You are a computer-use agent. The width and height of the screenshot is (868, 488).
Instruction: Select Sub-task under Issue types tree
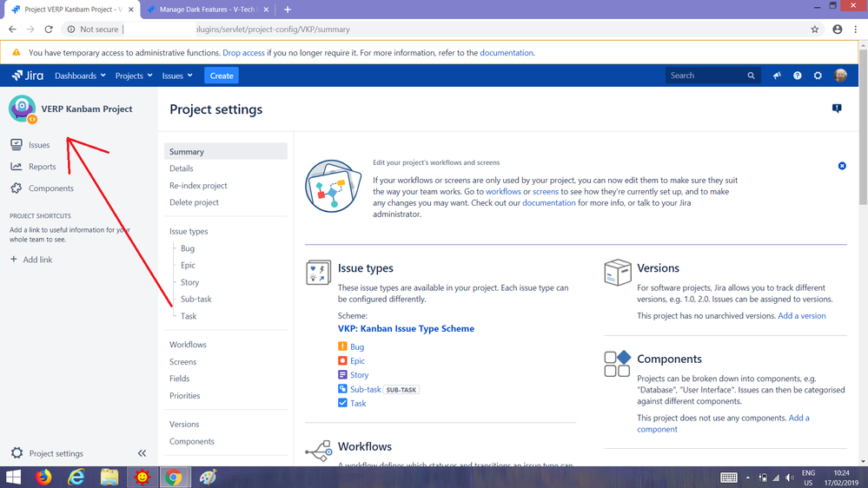point(196,299)
